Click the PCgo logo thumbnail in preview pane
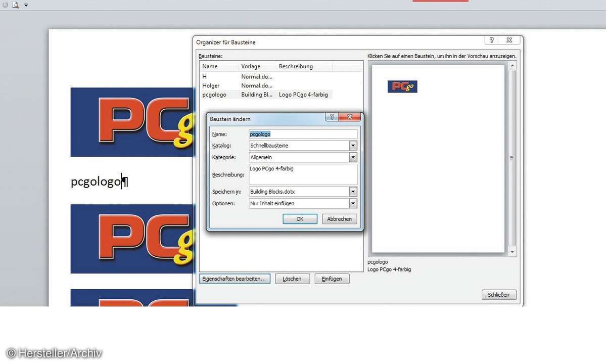 [x=402, y=86]
